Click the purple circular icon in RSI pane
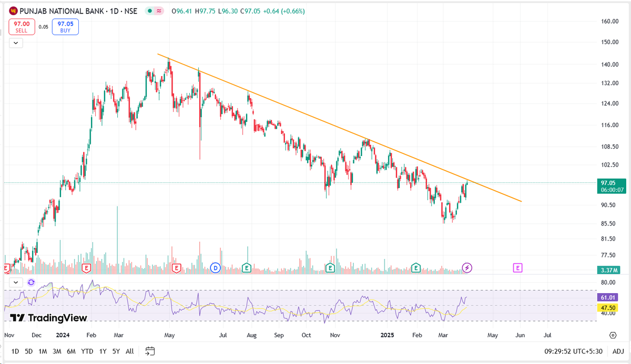This screenshot has width=631, height=364. click(31, 282)
